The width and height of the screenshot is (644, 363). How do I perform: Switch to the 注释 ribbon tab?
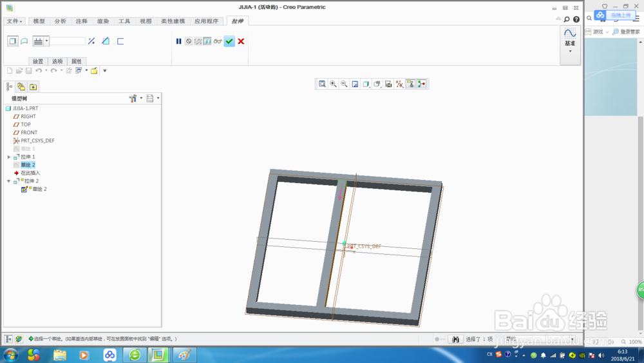[x=81, y=21]
